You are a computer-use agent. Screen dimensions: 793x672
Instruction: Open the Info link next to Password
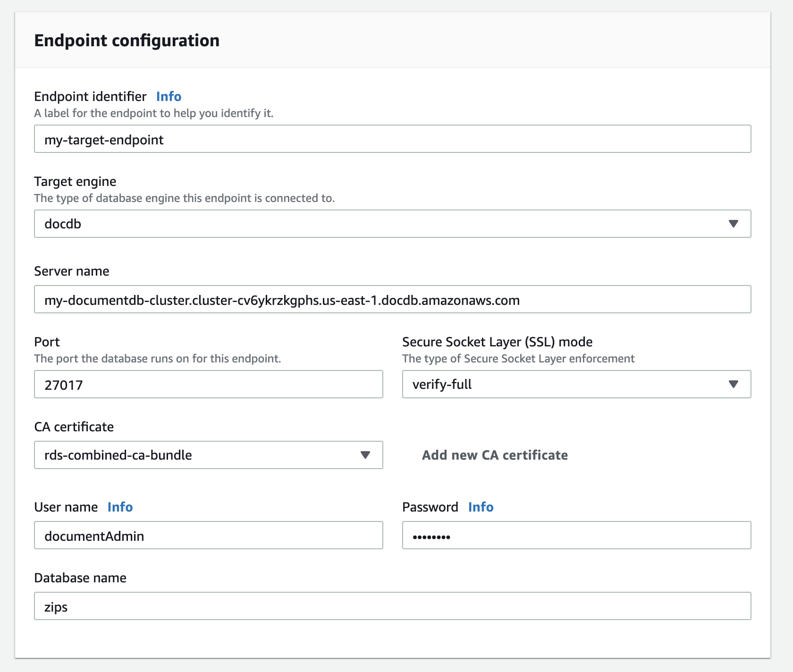click(481, 507)
